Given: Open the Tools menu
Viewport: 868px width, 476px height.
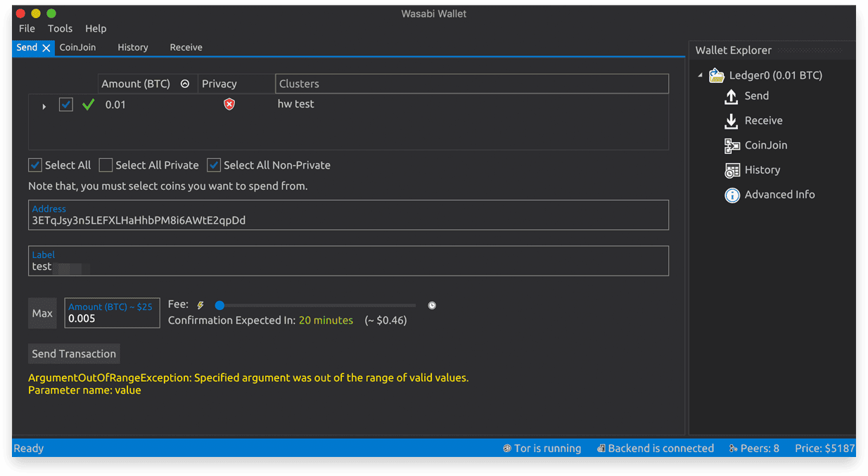Looking at the screenshot, I should (x=60, y=28).
